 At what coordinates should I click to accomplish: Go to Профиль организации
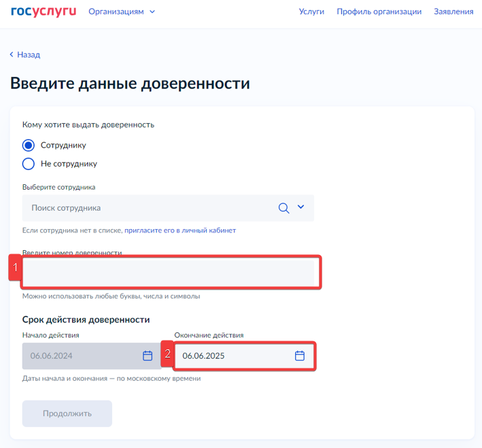pyautogui.click(x=379, y=12)
